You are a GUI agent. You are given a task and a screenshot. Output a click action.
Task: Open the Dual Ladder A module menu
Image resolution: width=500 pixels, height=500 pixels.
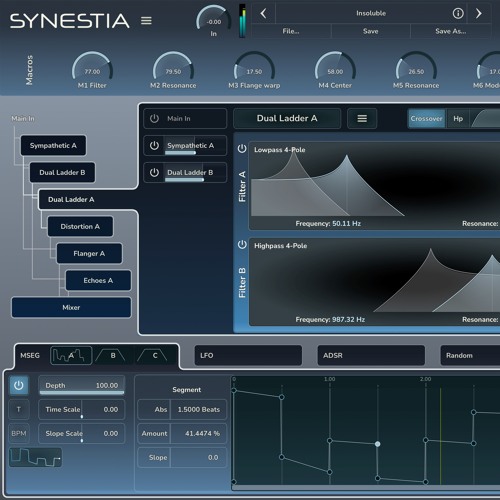tap(362, 118)
